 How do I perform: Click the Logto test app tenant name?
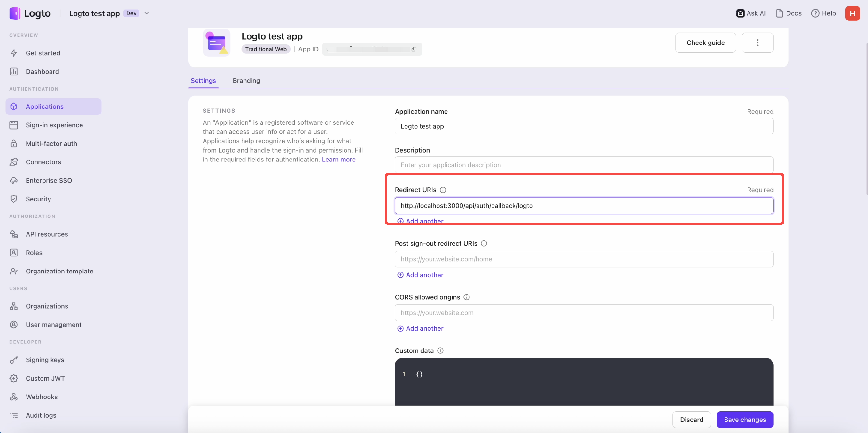[94, 13]
